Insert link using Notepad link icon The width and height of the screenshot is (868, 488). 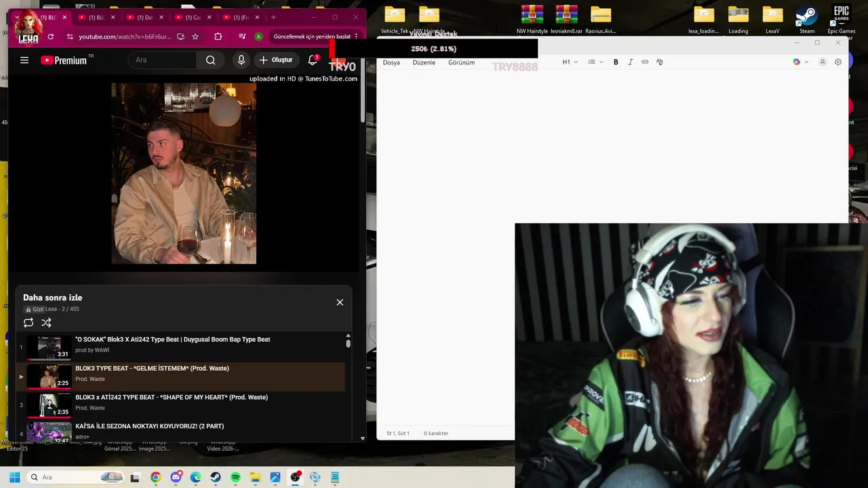coord(645,62)
